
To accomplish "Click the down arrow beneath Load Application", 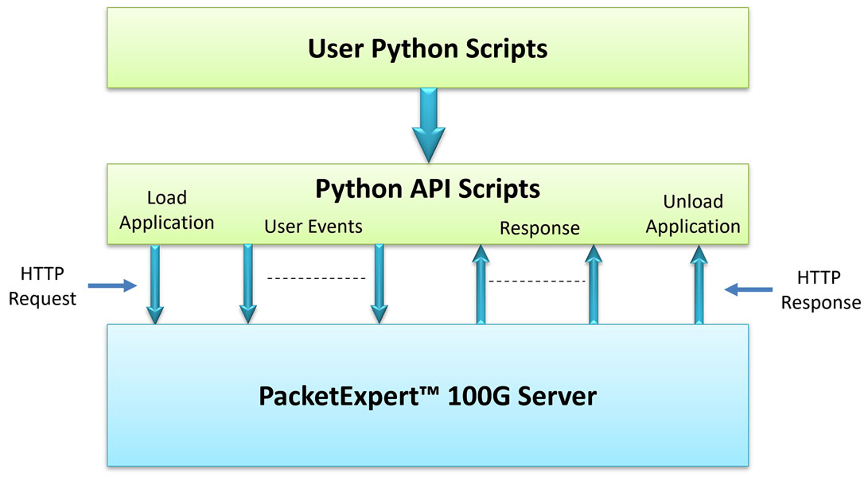I will (x=155, y=284).
